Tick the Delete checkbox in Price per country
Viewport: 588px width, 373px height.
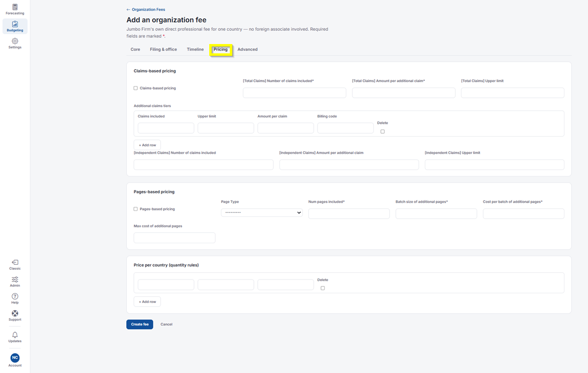tap(323, 288)
